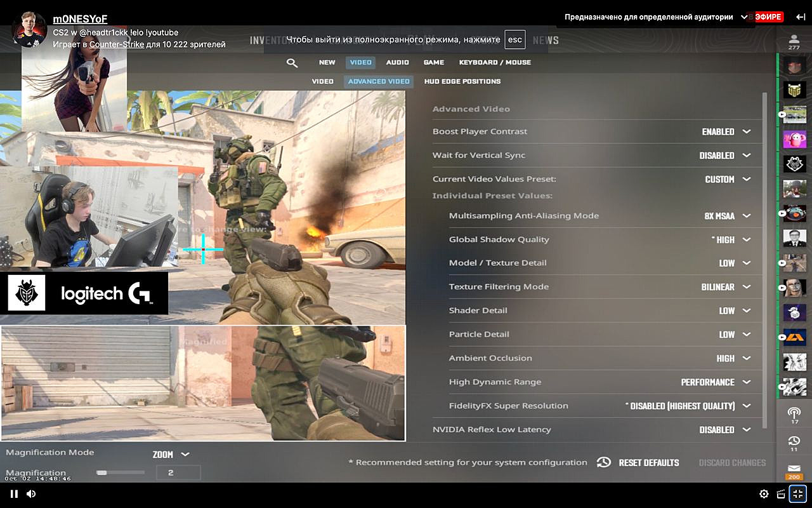Switch to the NEW settings tab
812x508 pixels.
pyautogui.click(x=327, y=63)
